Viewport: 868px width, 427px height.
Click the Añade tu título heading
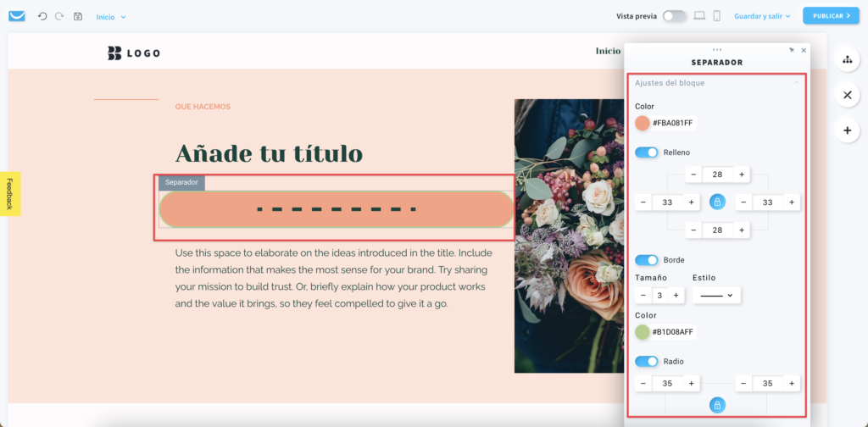point(269,153)
